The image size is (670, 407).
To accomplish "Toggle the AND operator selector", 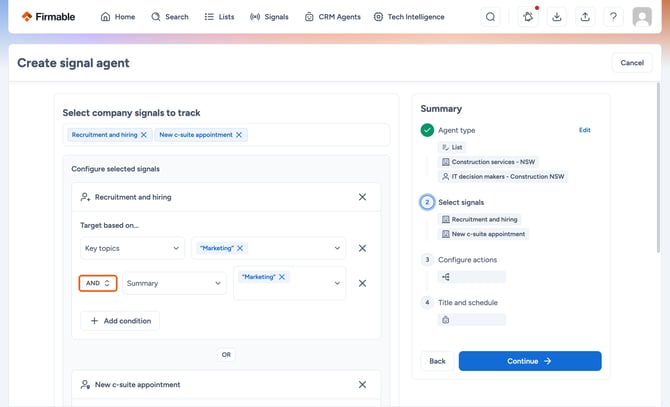I will [98, 283].
